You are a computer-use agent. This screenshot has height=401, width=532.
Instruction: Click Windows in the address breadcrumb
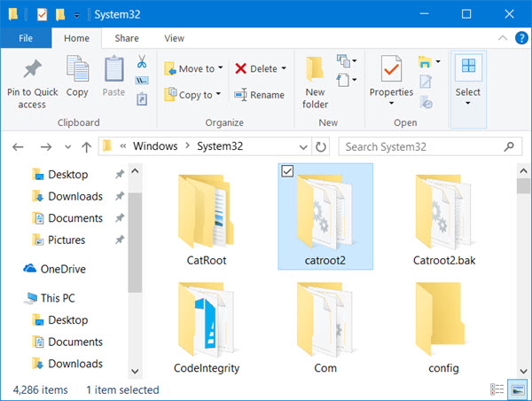coord(155,146)
